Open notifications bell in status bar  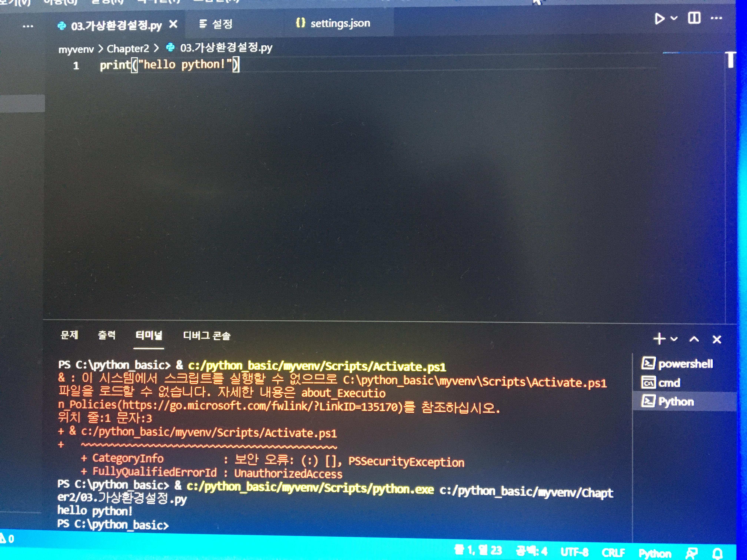coord(718,553)
